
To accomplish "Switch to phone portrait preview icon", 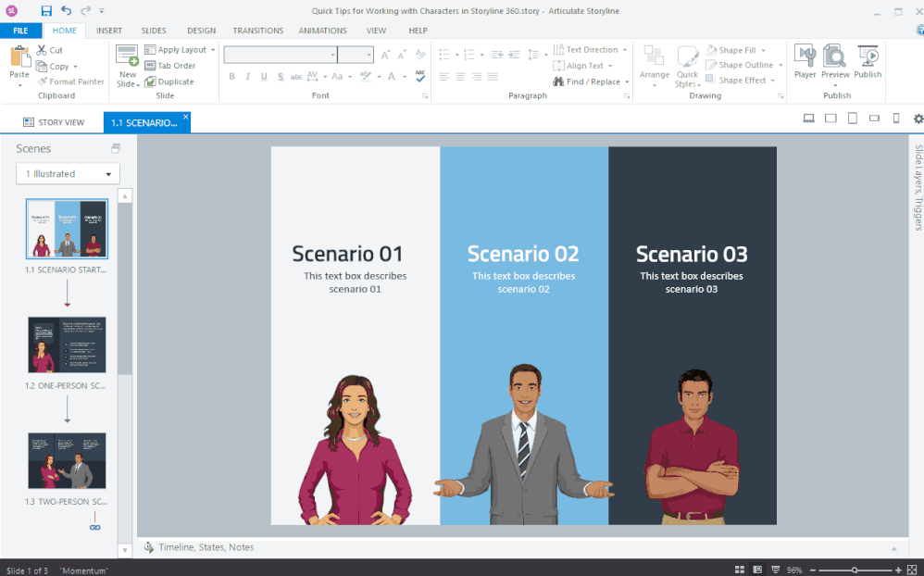I will click(895, 119).
